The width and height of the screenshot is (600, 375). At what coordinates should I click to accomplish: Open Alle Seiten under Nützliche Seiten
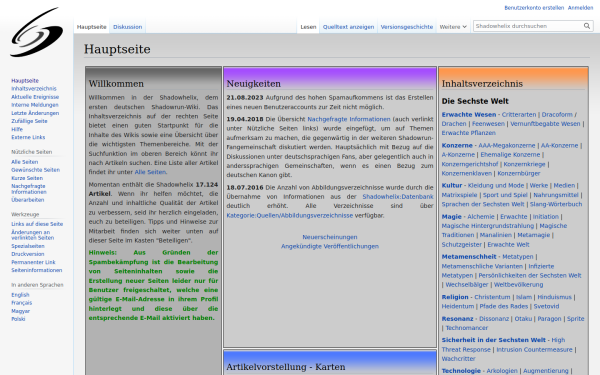pos(24,162)
